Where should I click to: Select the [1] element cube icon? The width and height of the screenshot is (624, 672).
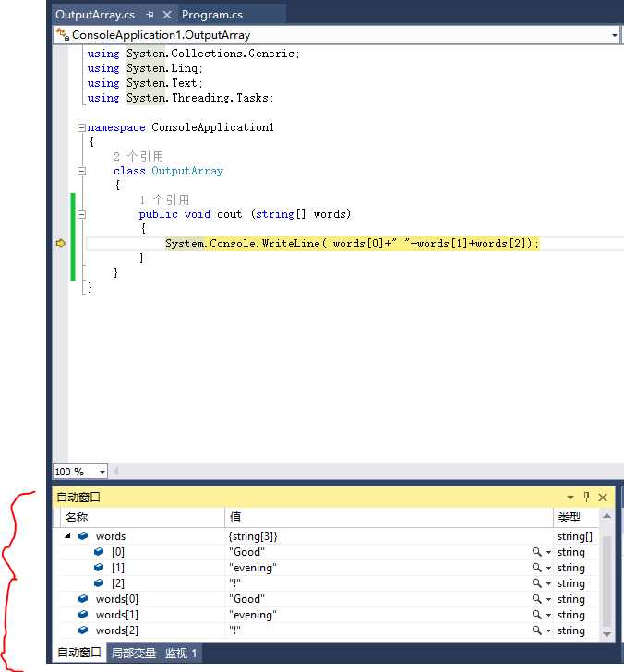coord(99,568)
